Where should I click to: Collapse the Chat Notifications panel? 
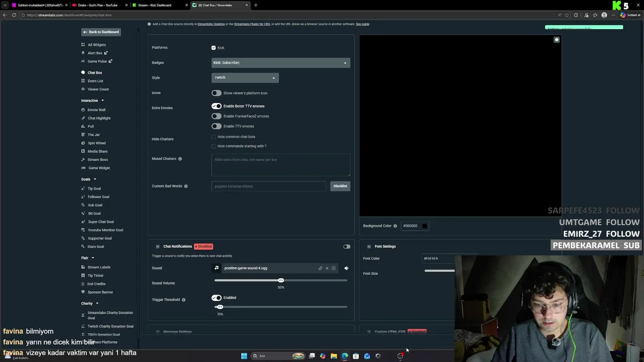pyautogui.click(x=157, y=246)
